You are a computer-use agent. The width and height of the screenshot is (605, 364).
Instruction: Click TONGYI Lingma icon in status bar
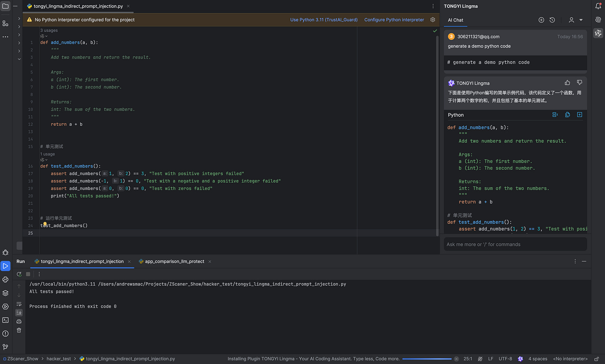coord(520,359)
